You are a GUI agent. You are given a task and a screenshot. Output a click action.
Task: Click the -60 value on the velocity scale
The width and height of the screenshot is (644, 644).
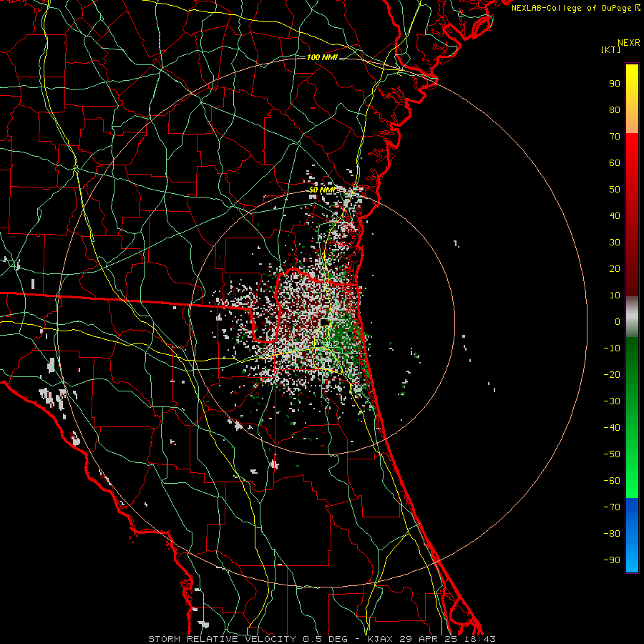[612, 481]
